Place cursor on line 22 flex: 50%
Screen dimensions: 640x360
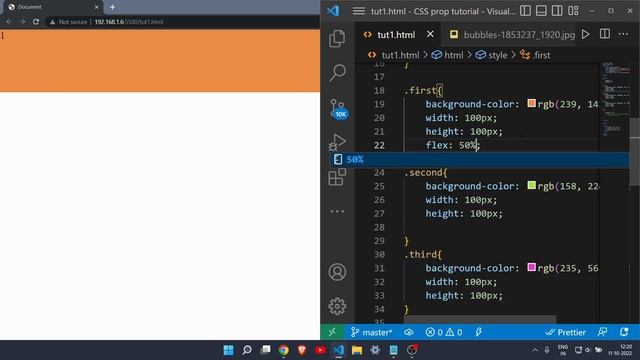click(x=453, y=145)
